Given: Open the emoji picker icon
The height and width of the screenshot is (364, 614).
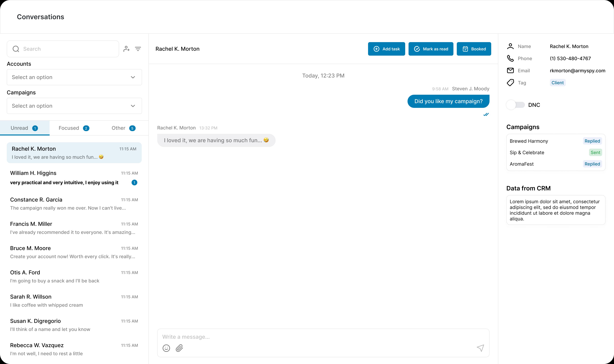Looking at the screenshot, I should [166, 348].
